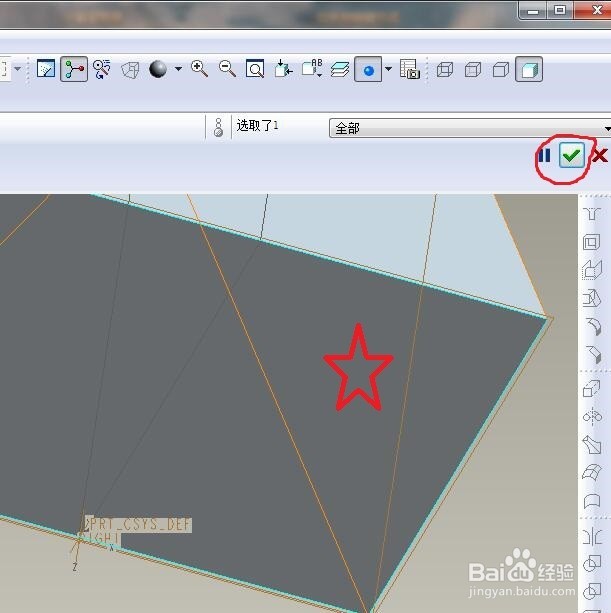Open the Reorient View tool
Image resolution: width=611 pixels, height=613 pixels.
pyautogui.click(x=283, y=69)
